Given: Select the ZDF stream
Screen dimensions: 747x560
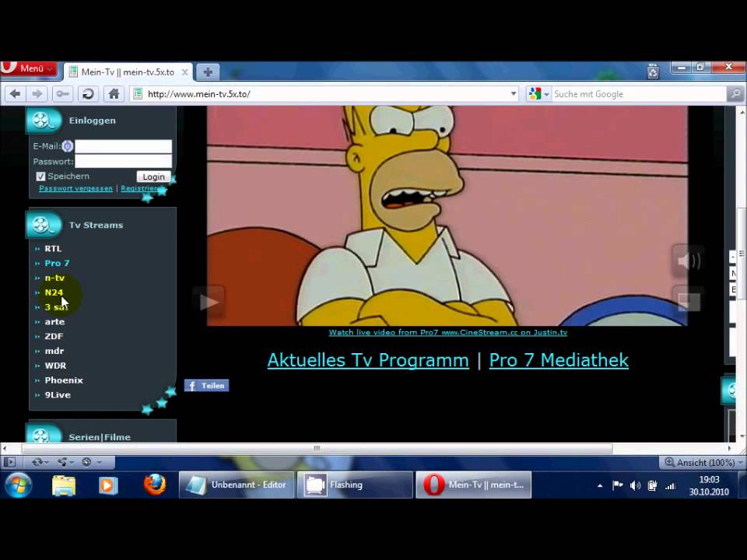Looking at the screenshot, I should (x=54, y=336).
